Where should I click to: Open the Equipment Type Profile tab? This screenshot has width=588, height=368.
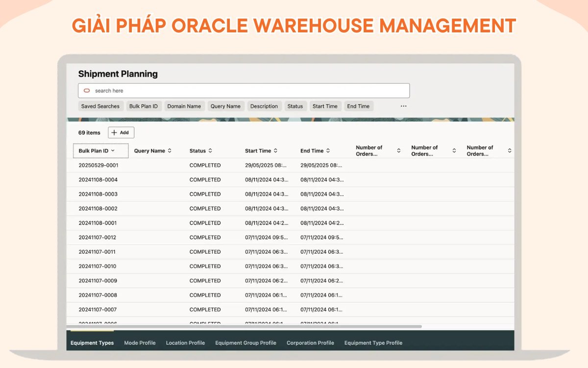[373, 343]
